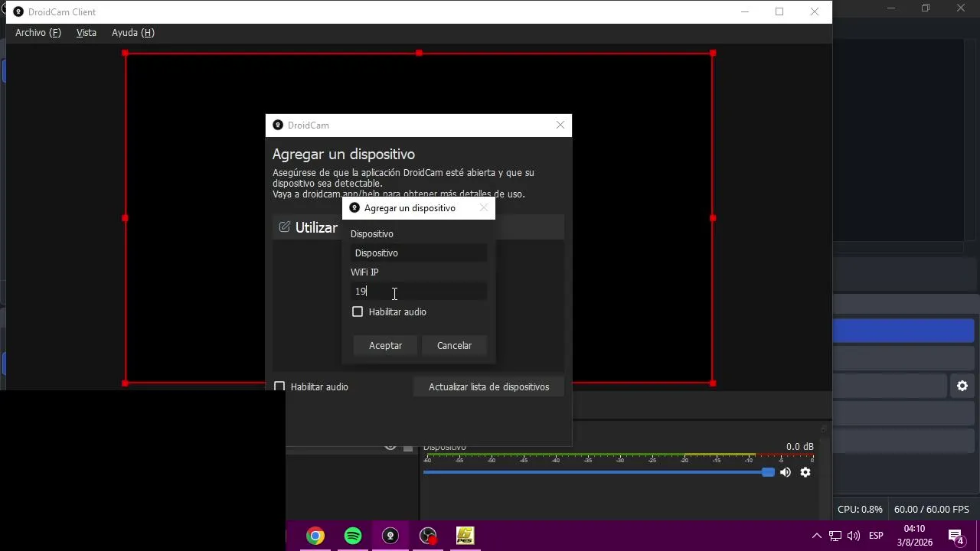Open Spotify from the taskbar
The width and height of the screenshot is (980, 551).
353,536
